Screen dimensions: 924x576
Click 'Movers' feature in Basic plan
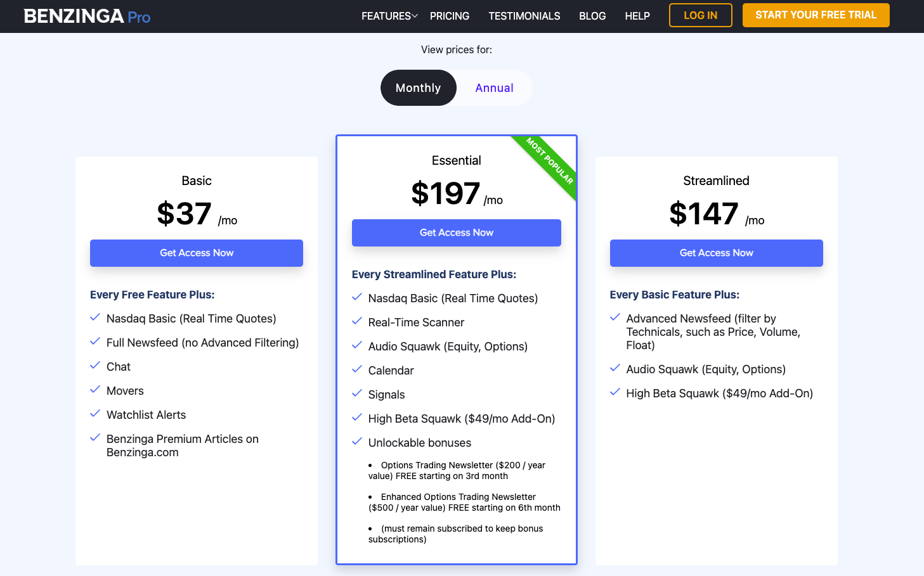coord(126,391)
